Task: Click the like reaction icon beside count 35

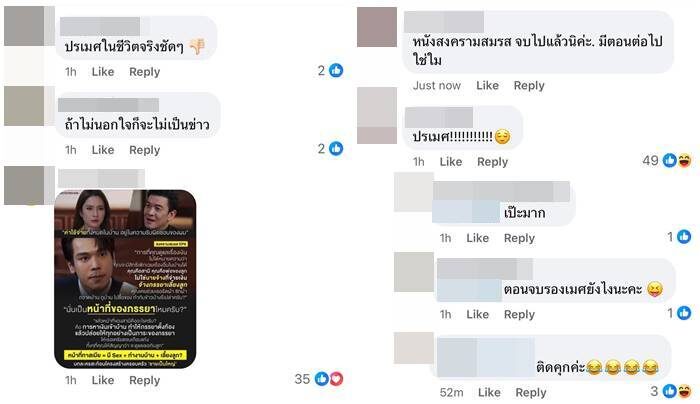Action: point(322,379)
